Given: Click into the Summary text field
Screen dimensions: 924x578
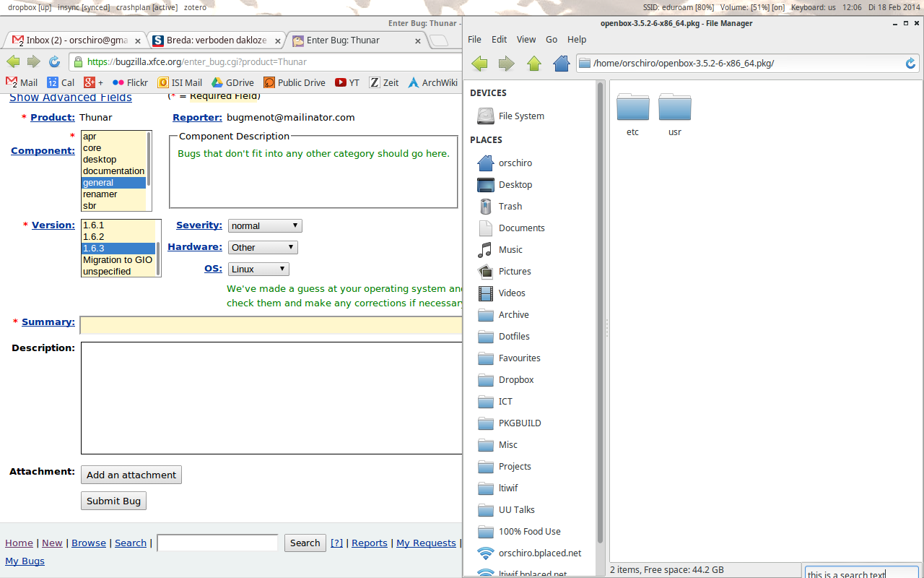Looking at the screenshot, I should tap(271, 326).
